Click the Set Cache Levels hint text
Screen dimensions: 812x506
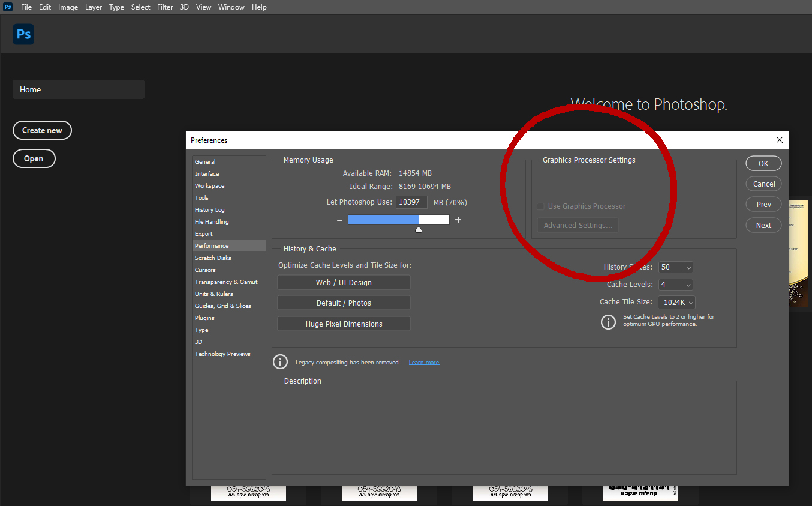coord(669,321)
